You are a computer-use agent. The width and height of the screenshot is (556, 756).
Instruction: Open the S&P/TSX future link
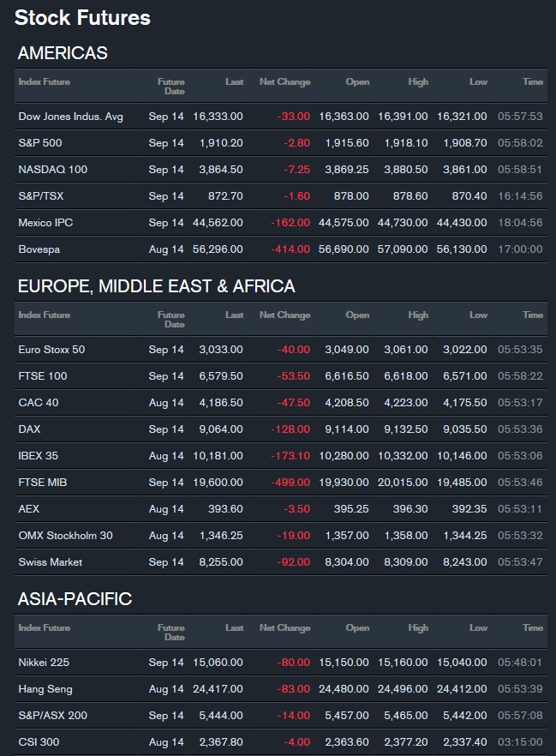[x=41, y=196]
